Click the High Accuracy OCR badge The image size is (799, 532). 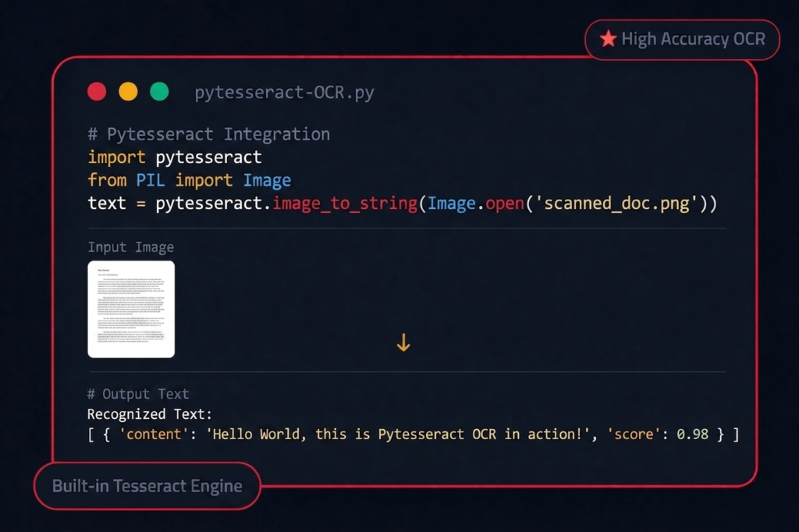coord(682,39)
